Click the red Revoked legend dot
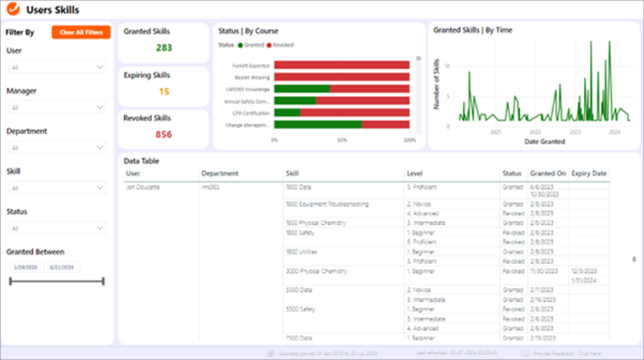The width and height of the screenshot is (644, 360). (x=269, y=45)
